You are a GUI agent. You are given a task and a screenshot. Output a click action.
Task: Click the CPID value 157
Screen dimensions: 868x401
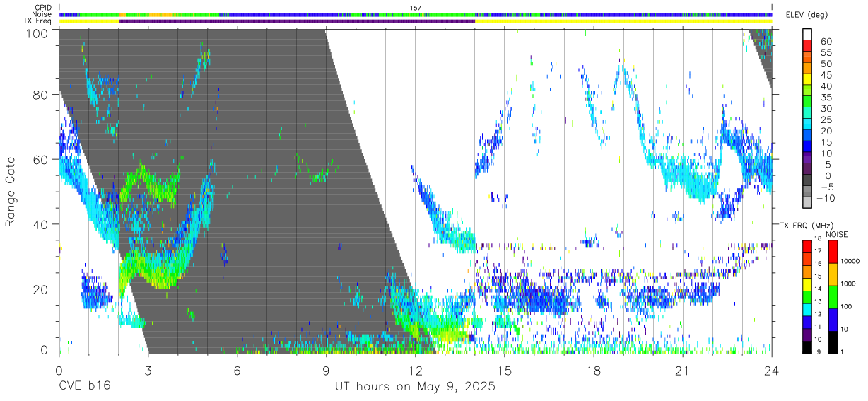pos(416,8)
